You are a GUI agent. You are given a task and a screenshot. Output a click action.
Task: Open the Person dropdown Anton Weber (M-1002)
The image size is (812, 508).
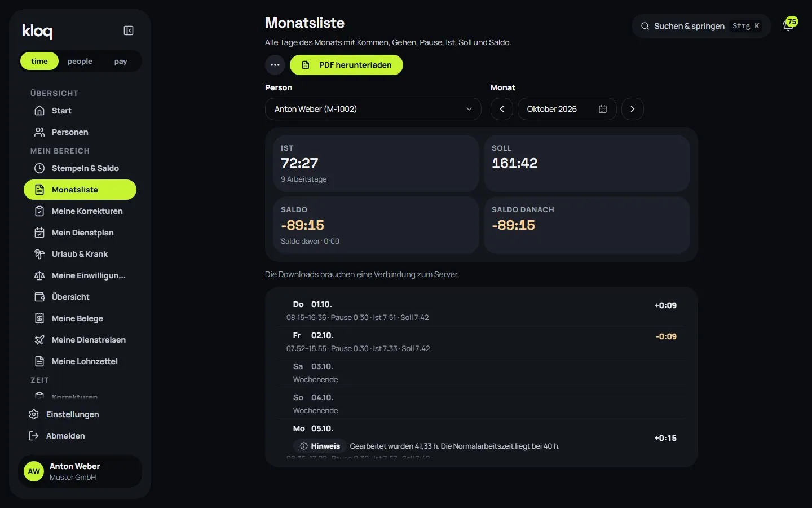tap(373, 109)
